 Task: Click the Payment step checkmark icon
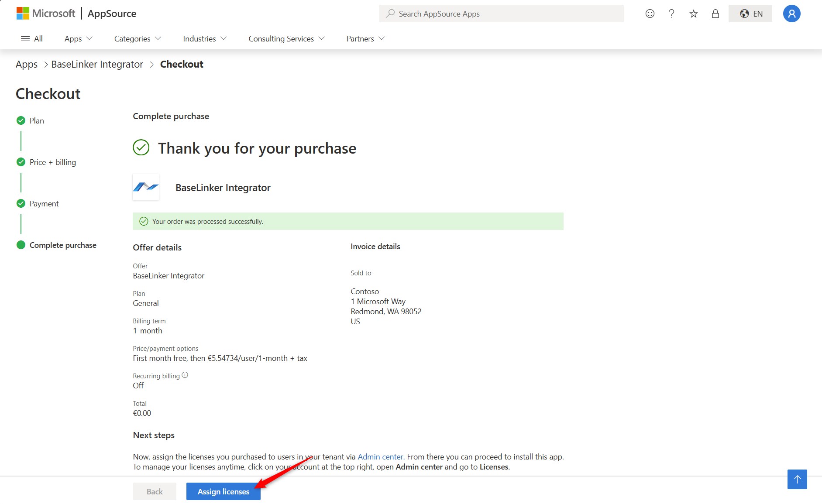[21, 203]
